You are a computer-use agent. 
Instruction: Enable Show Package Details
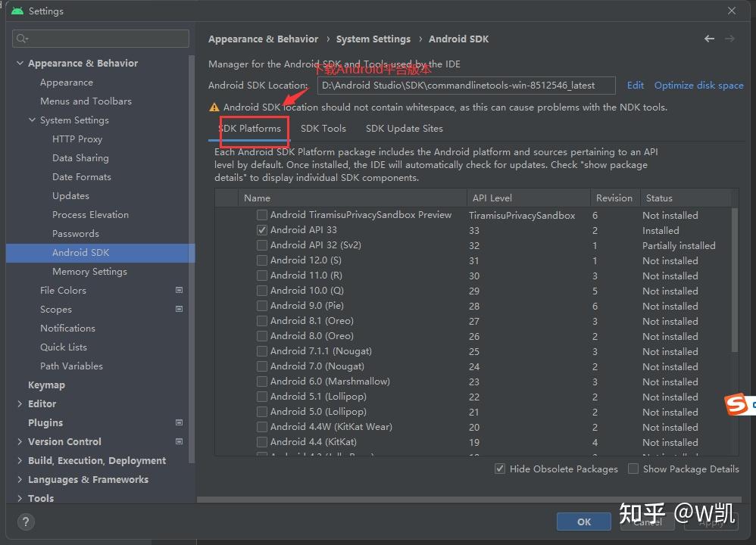coord(633,469)
